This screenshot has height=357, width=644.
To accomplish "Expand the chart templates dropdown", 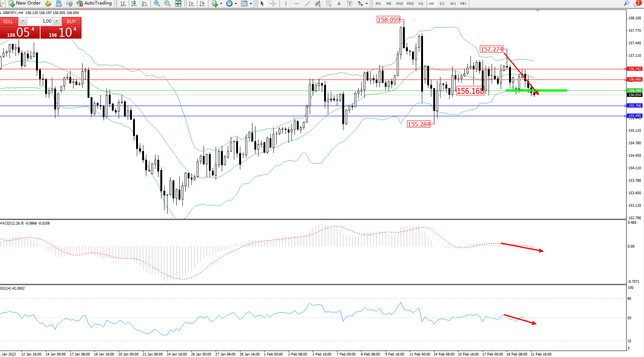I will (251, 3).
